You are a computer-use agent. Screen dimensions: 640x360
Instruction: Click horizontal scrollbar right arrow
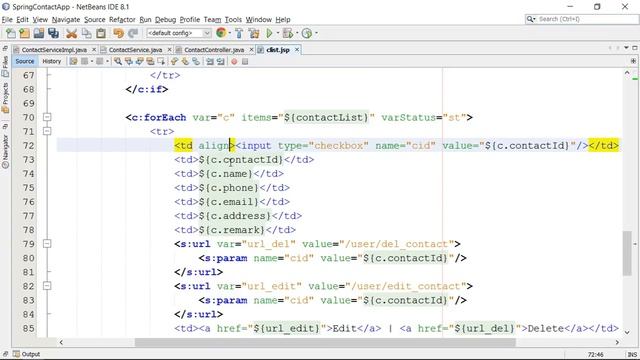tap(617, 342)
